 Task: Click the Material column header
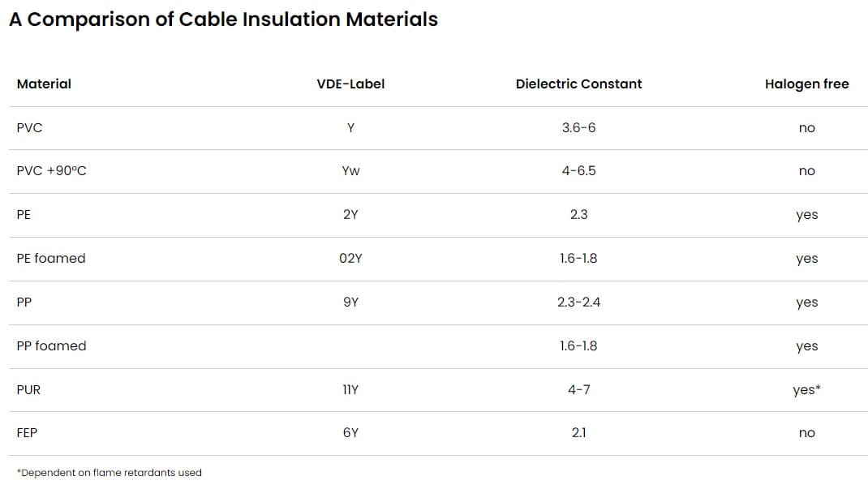pyautogui.click(x=44, y=84)
